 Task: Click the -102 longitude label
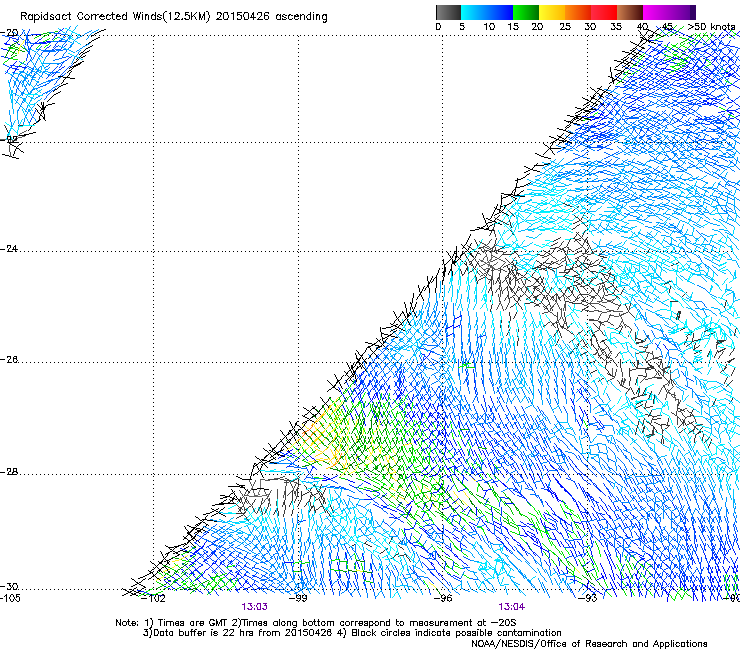point(153,598)
